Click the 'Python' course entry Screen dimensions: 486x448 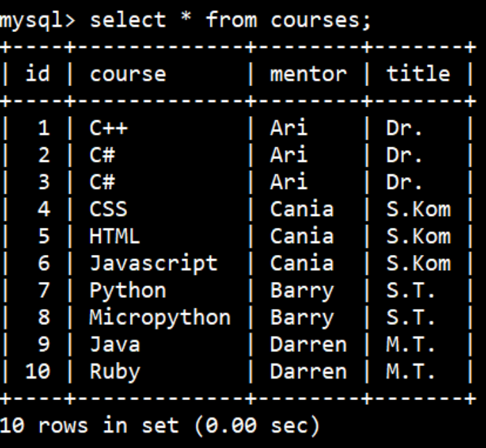tap(128, 291)
